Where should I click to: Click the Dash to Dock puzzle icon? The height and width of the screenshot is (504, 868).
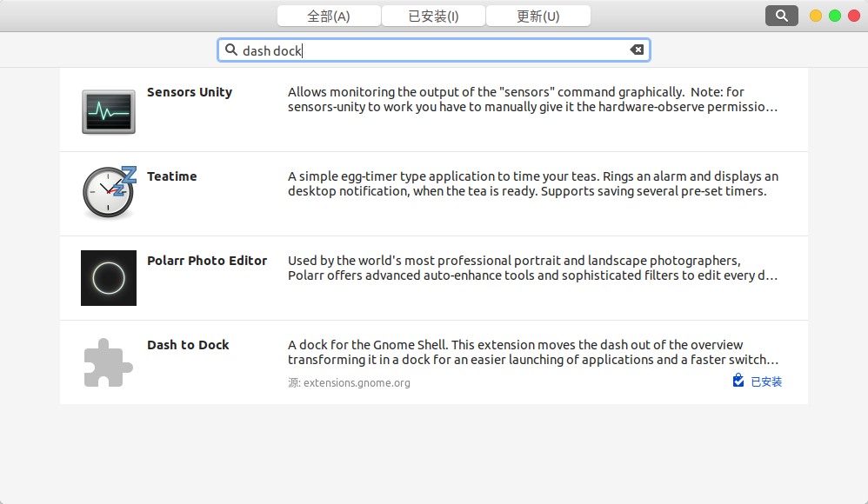click(x=109, y=362)
